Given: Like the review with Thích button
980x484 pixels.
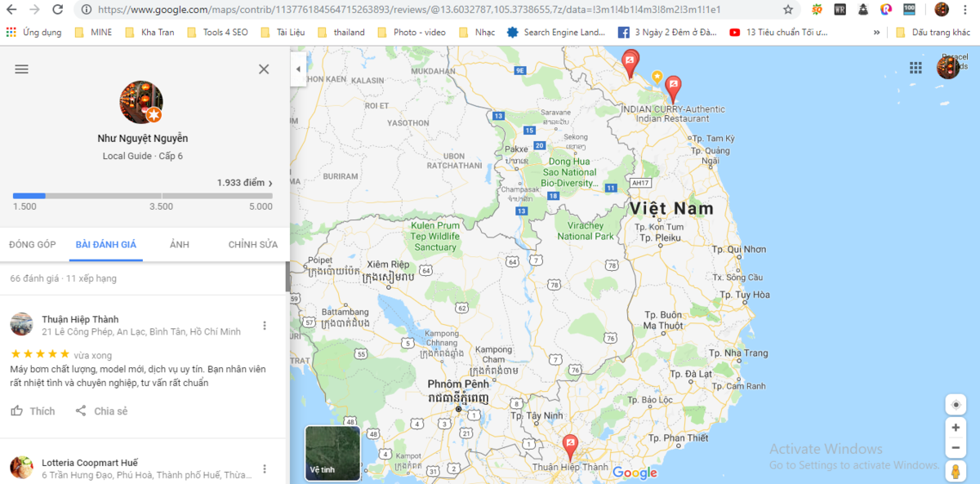Looking at the screenshot, I should [x=33, y=411].
